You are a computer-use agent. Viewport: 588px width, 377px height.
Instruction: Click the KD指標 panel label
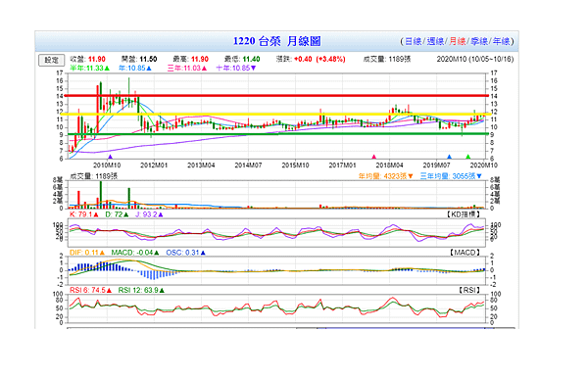464,214
